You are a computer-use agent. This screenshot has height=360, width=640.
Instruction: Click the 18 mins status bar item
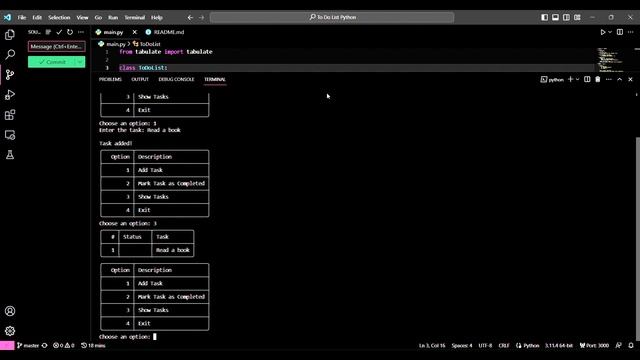pyautogui.click(x=93, y=345)
